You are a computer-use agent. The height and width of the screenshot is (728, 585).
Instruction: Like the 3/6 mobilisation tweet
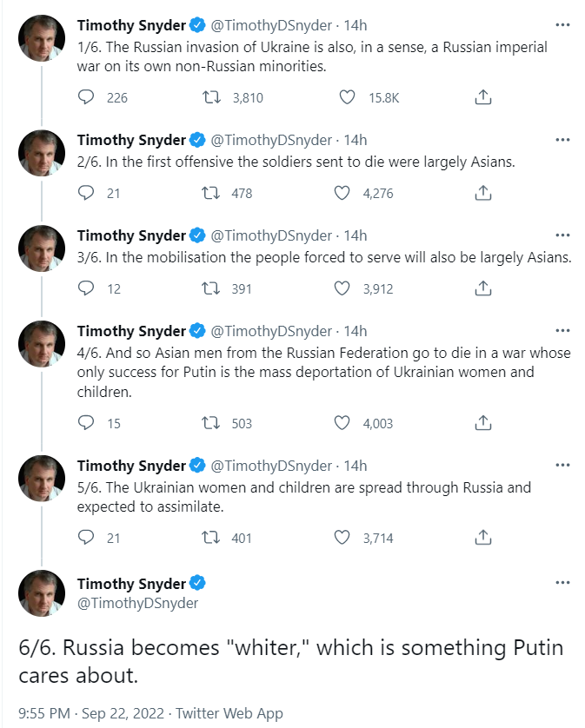[342, 288]
